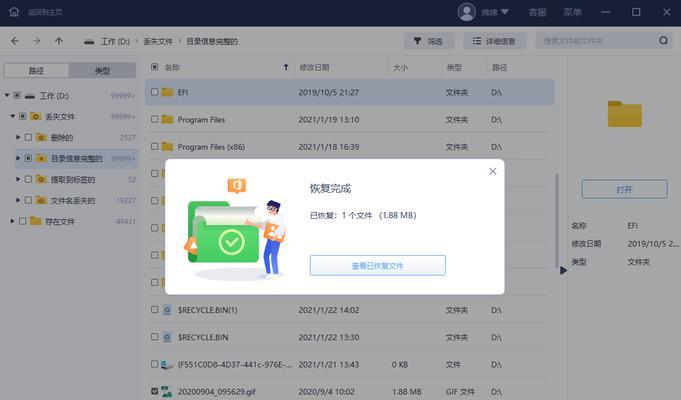Click the 丢失文件 breadcrumb
This screenshot has height=400, width=681.
coord(158,41)
